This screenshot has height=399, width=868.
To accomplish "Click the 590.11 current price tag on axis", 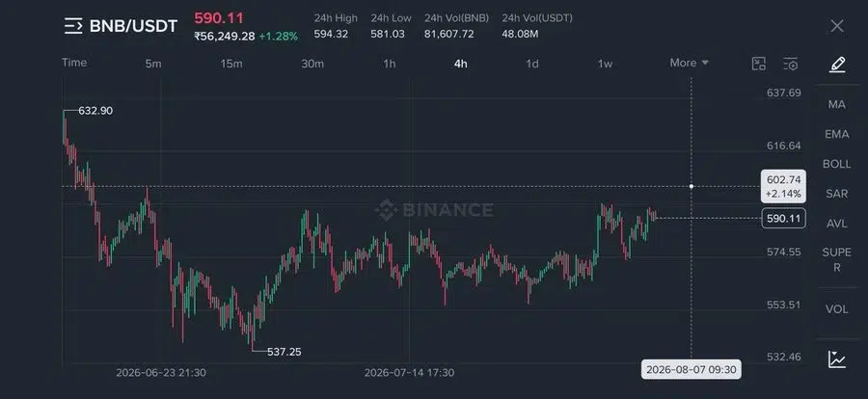I will click(783, 219).
